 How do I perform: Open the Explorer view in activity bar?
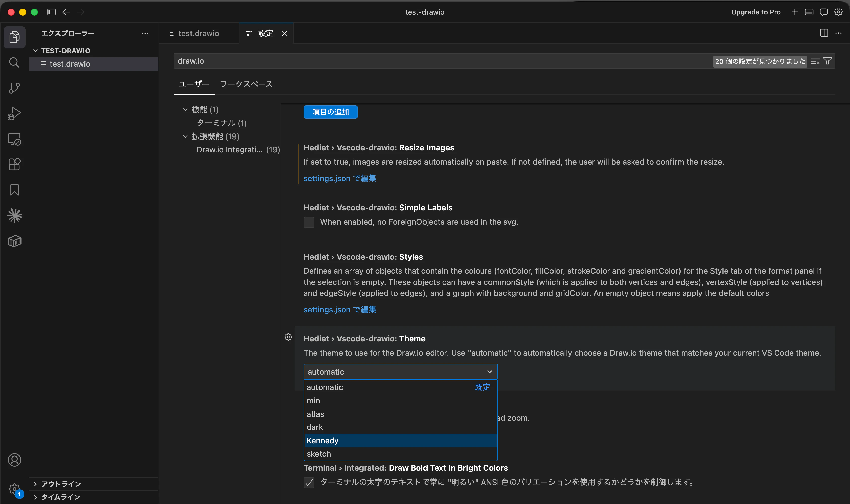pyautogui.click(x=14, y=37)
